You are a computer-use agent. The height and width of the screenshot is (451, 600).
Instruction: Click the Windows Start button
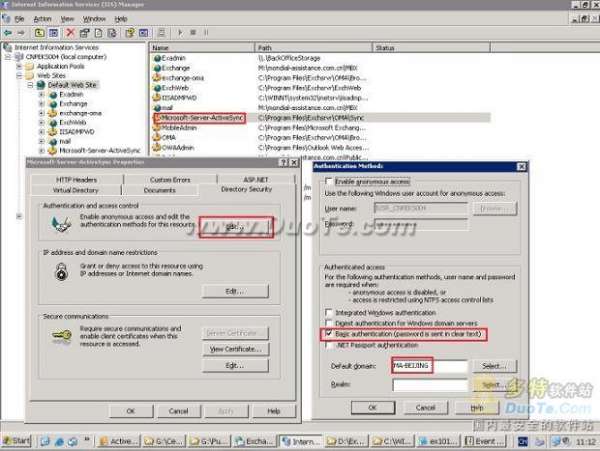(x=17, y=440)
